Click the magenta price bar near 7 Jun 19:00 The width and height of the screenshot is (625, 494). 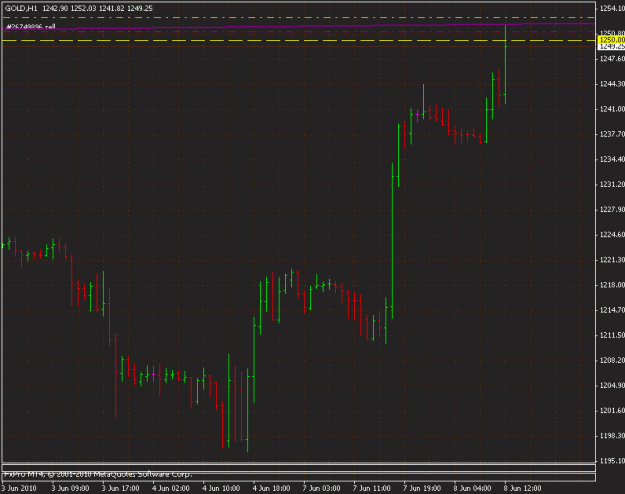[x=417, y=115]
